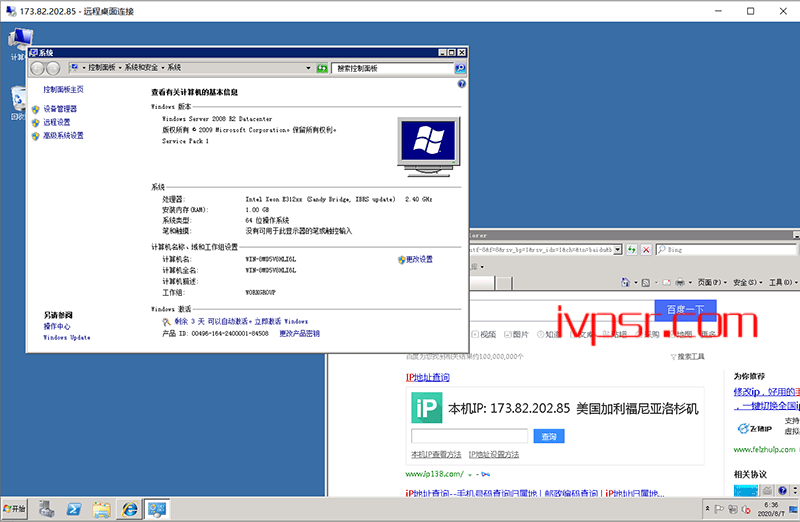
Task: Expand the IE address bar dropdown arrow
Action: click(x=618, y=250)
